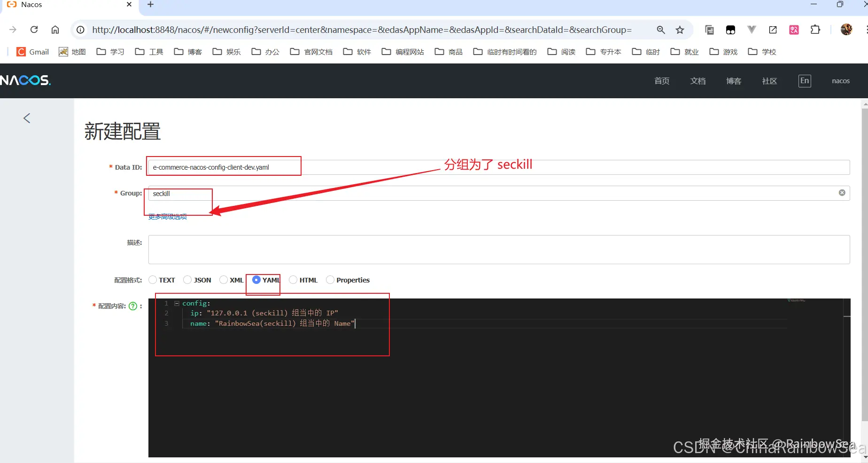
Task: Open the 地图 bookmark
Action: point(72,52)
